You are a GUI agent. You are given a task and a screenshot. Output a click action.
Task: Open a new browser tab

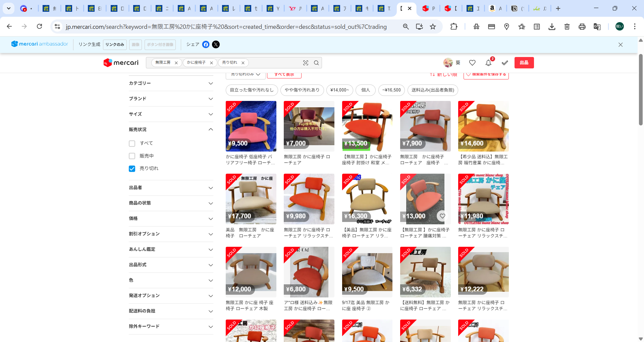coord(558,8)
